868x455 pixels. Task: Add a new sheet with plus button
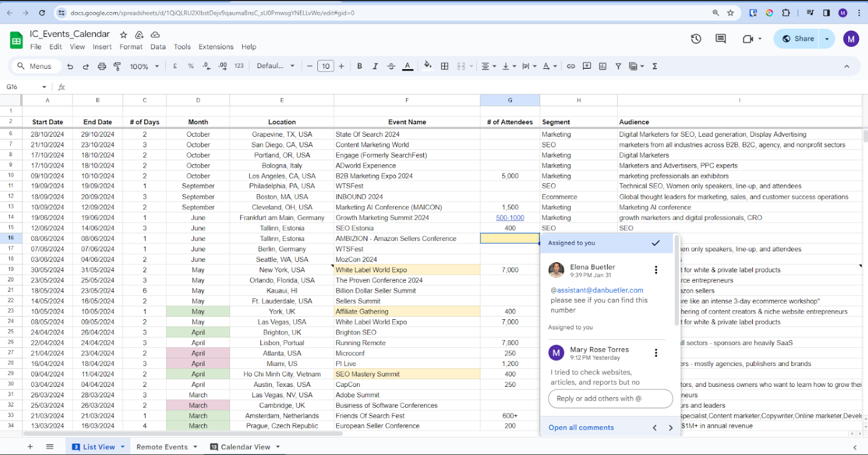pos(30,447)
